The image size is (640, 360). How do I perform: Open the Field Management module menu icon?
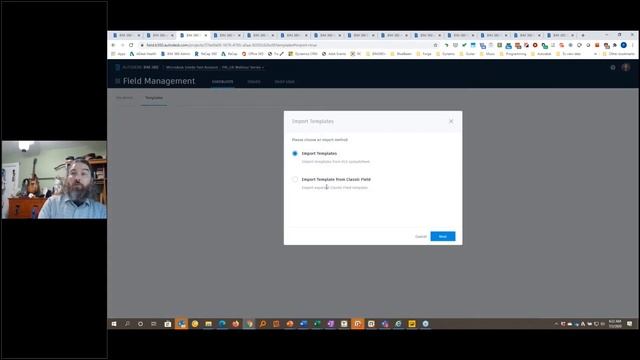coord(118,81)
